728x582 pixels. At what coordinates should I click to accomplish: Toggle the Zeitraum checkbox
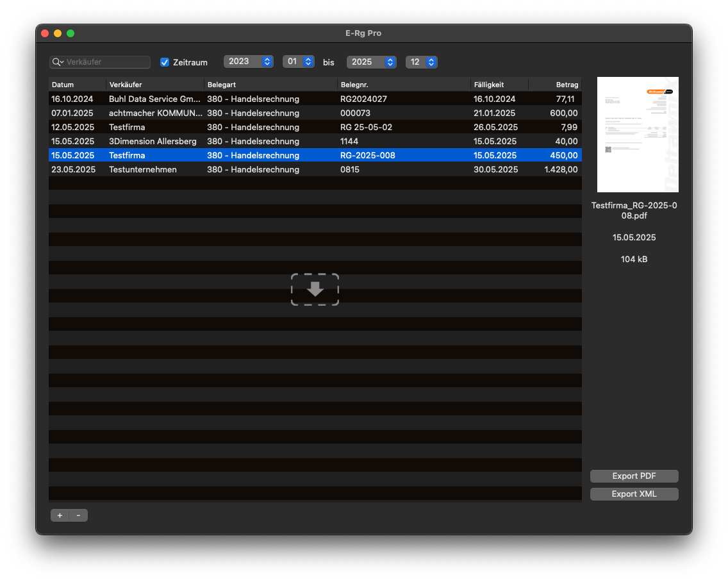click(x=164, y=62)
